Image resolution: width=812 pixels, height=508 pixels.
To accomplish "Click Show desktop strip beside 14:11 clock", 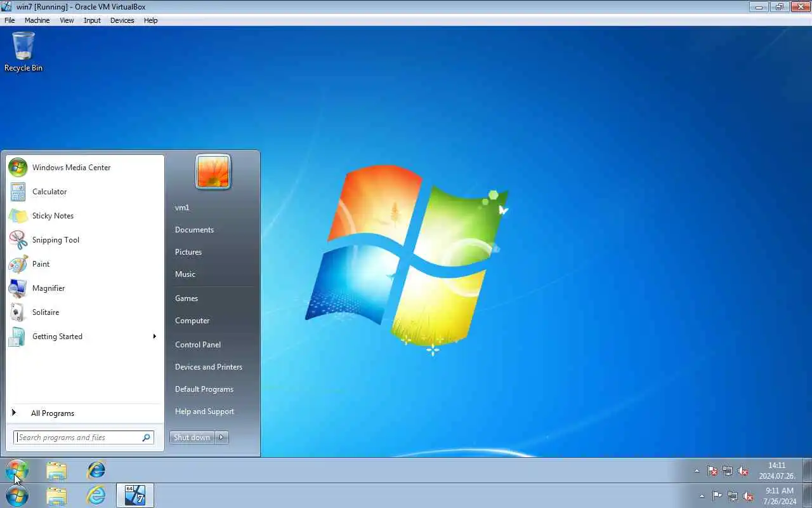I will 807,470.
